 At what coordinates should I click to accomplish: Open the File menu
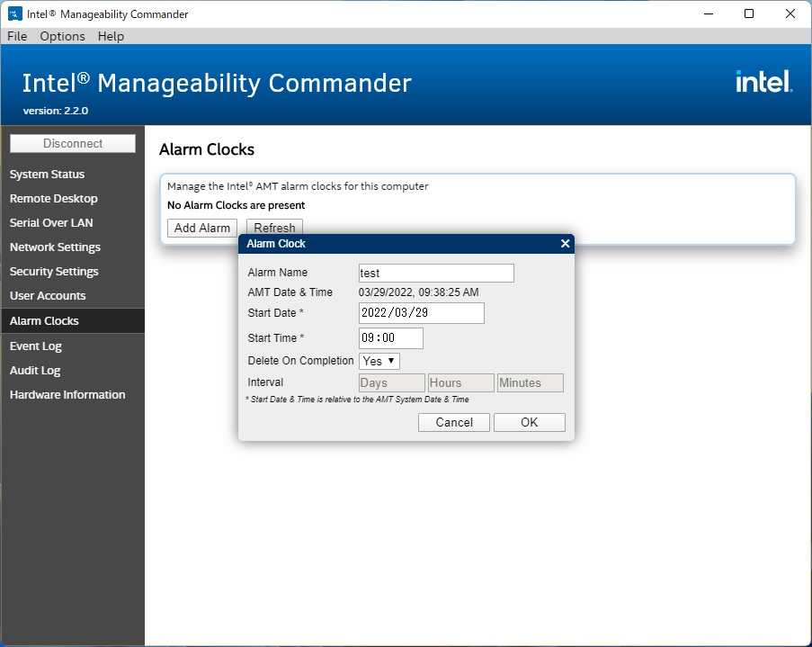(17, 36)
